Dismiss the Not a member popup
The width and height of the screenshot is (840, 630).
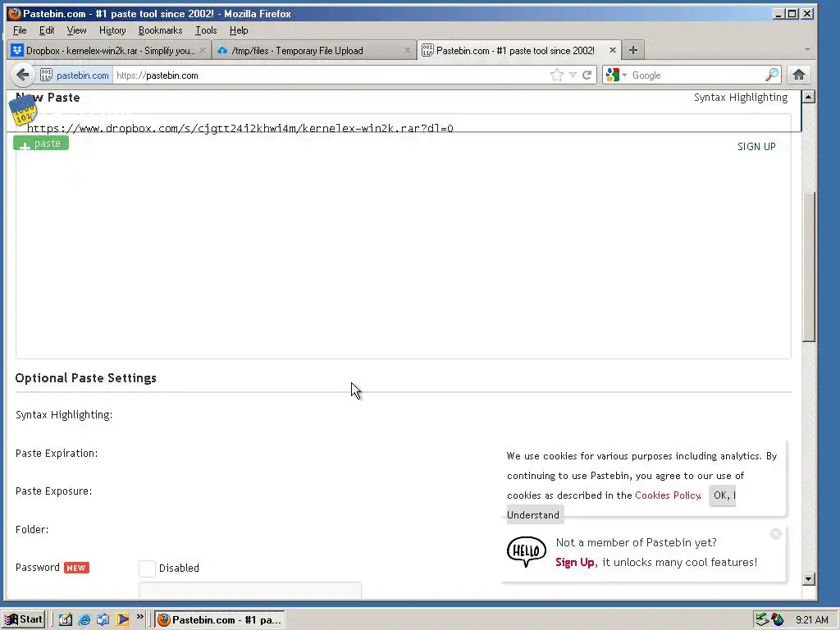(775, 533)
